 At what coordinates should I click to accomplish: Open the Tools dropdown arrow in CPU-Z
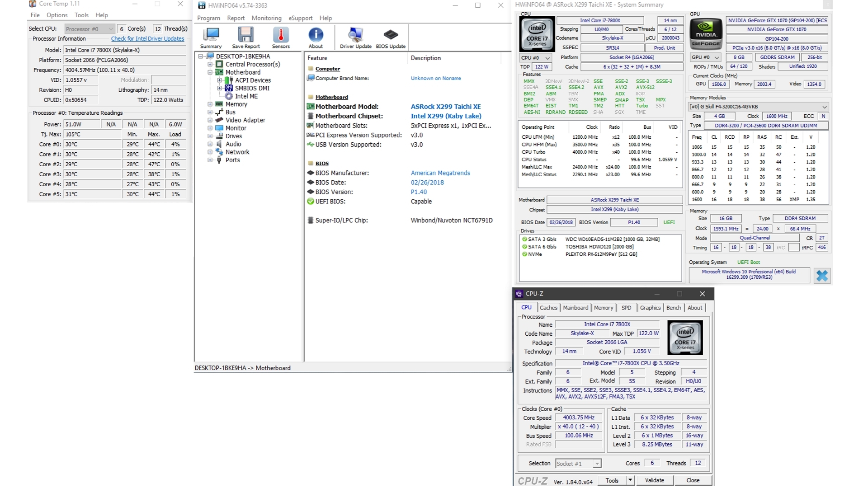click(630, 480)
